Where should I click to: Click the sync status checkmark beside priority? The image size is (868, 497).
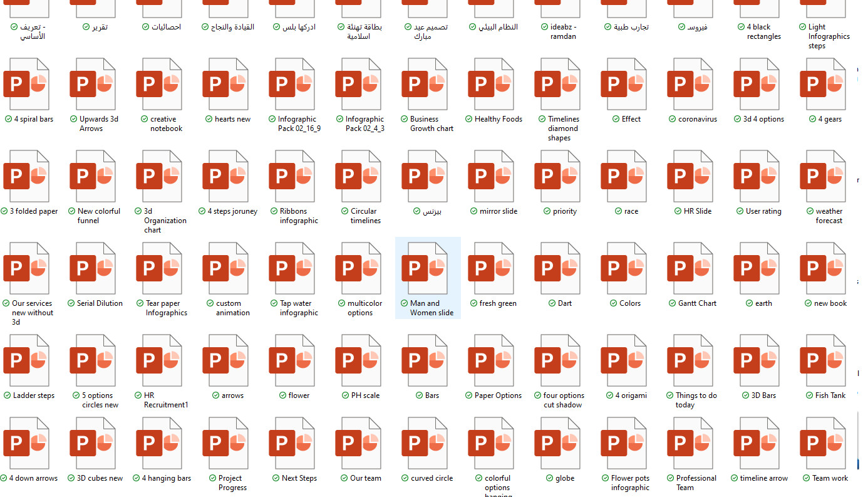tap(547, 211)
